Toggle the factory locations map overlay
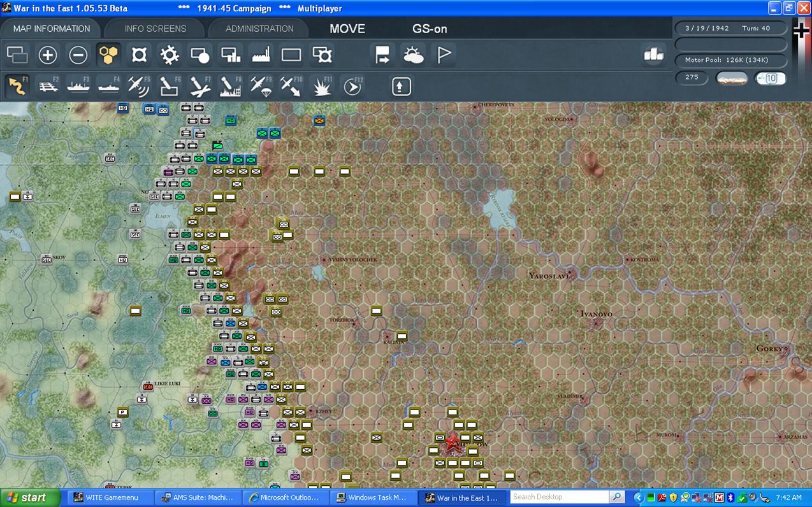This screenshot has width=812, height=507. point(261,55)
